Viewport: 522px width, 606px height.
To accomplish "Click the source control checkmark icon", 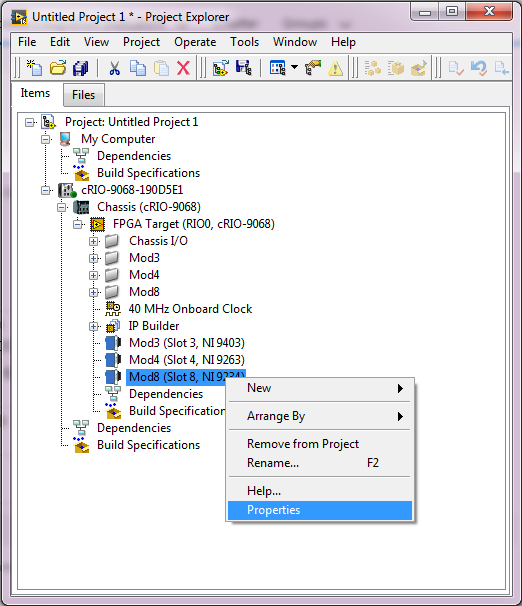I will coord(456,68).
